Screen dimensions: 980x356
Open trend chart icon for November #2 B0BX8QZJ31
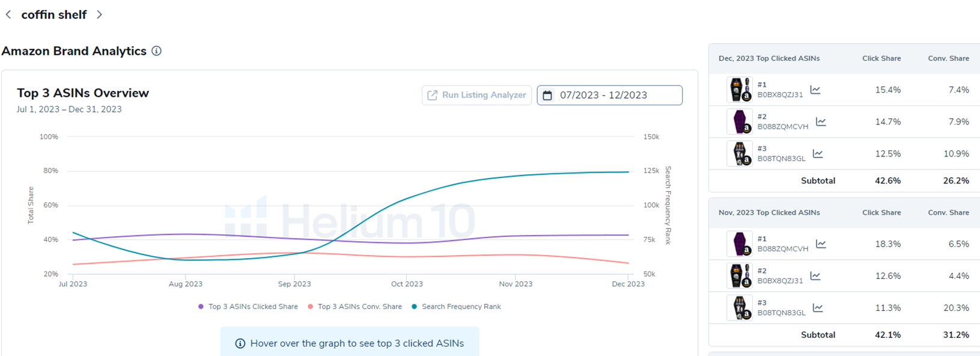click(x=815, y=275)
